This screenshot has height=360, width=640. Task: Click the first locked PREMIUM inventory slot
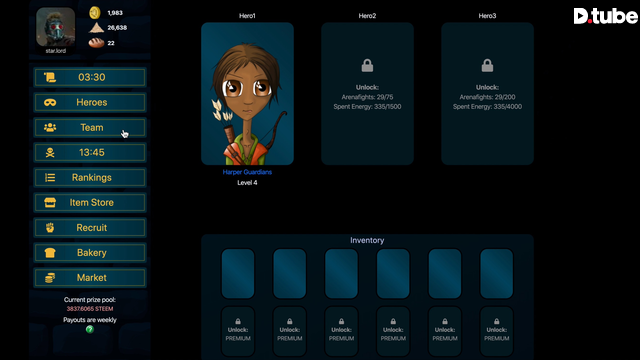point(238,331)
